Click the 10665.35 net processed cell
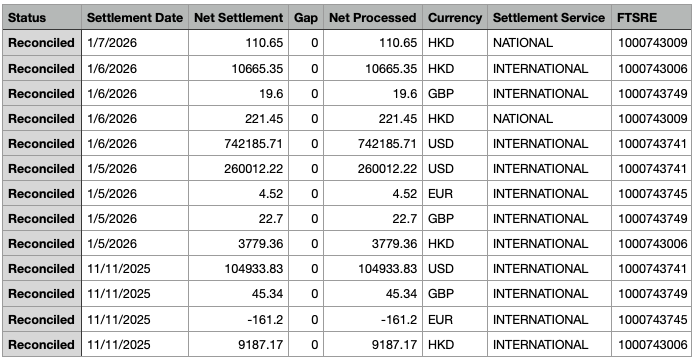695x360 pixels. tap(373, 69)
